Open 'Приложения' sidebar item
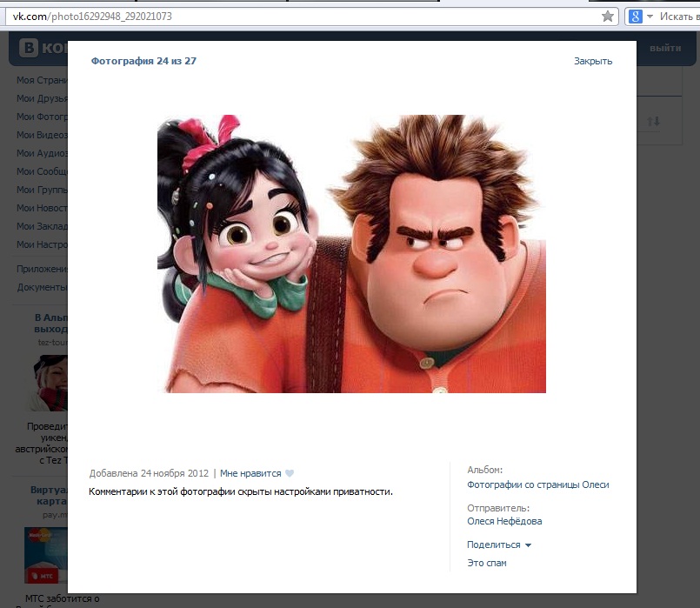Image resolution: width=700 pixels, height=608 pixels. [42, 269]
